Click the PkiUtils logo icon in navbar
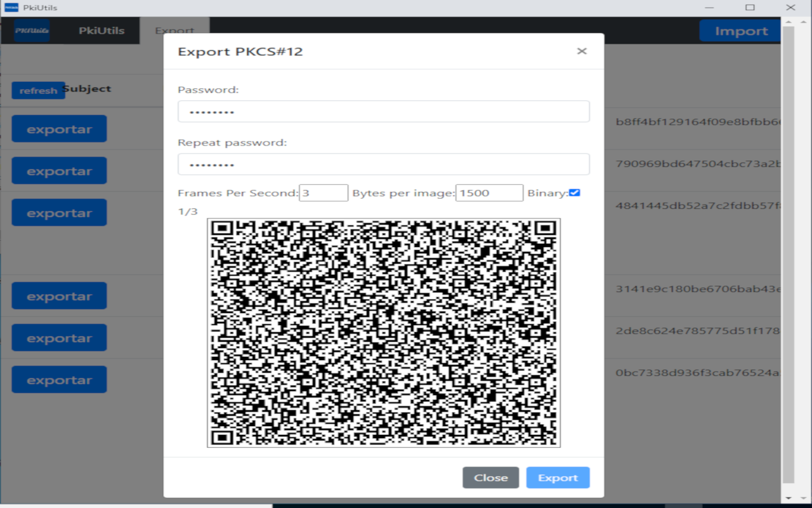Screen dimensions: 812x508 (32, 30)
